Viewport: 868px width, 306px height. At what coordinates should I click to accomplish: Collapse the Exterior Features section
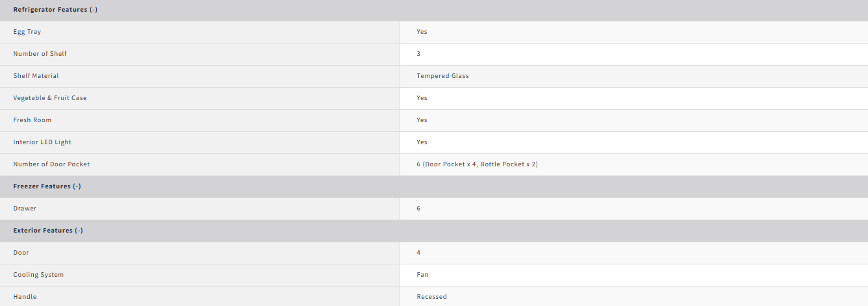48,231
